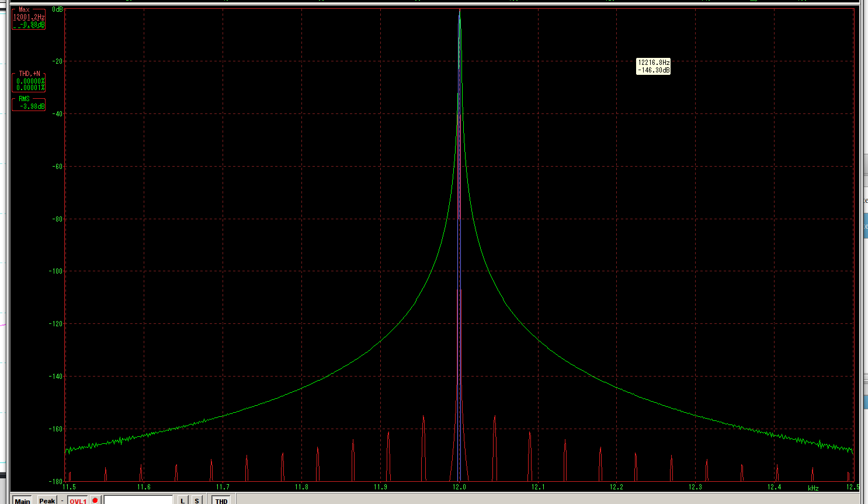Viewport: 868px width, 504px height.
Task: Click the 0dB label at top of axis
Action: tap(57, 9)
